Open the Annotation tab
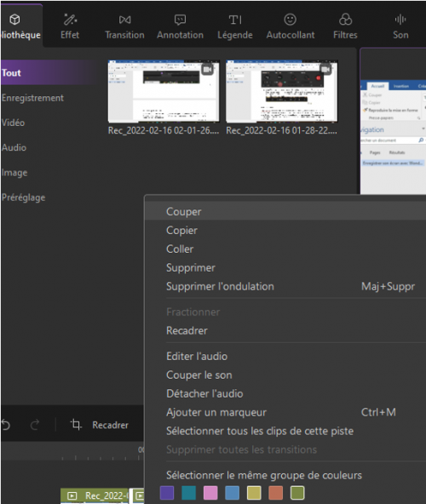Screen dimensions: 426x504 coord(180,26)
